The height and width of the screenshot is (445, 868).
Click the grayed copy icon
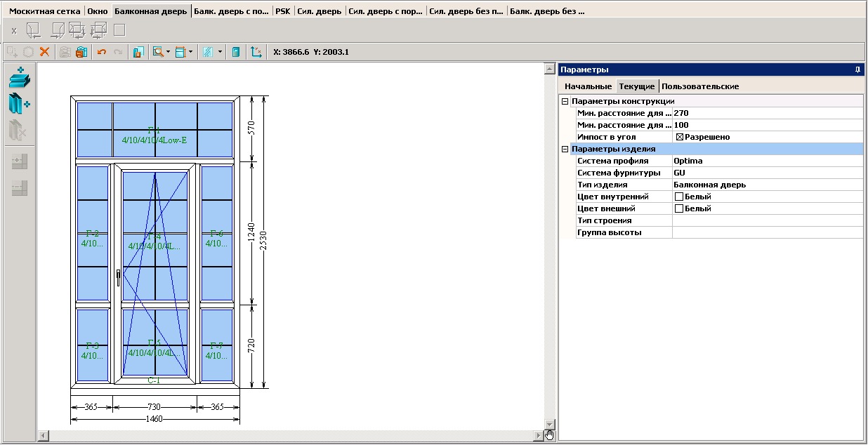[65, 52]
